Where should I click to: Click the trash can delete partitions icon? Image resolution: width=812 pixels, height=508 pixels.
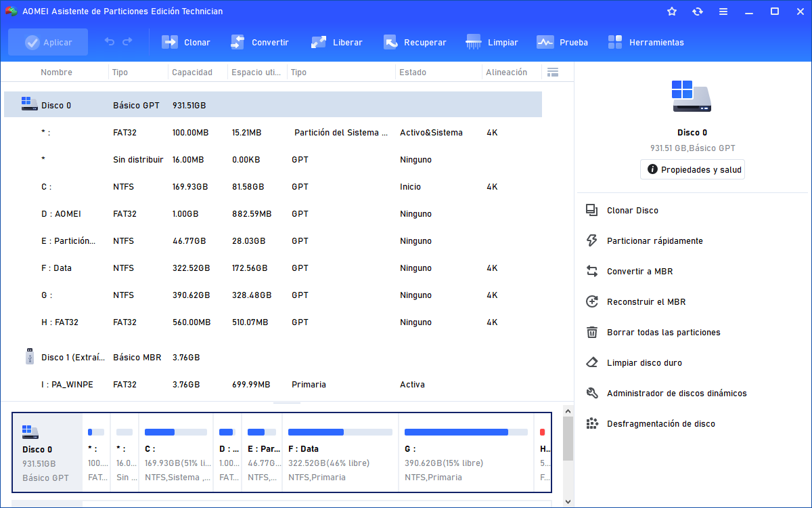click(592, 333)
